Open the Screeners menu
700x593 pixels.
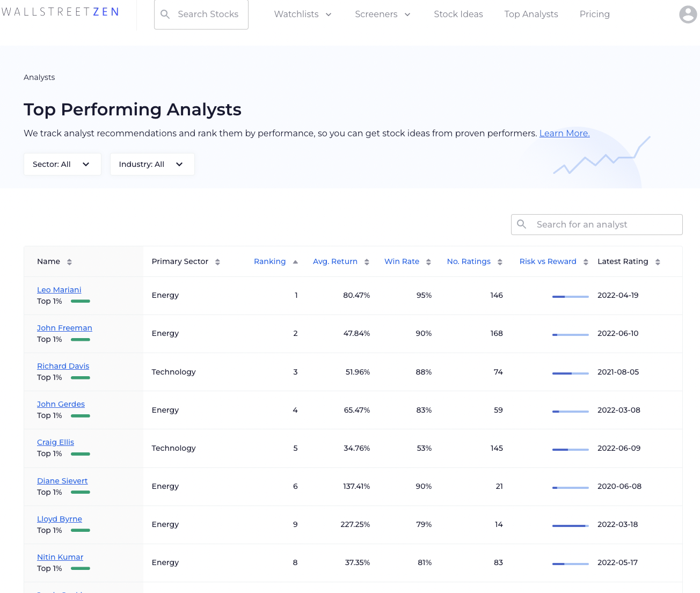tap(382, 14)
